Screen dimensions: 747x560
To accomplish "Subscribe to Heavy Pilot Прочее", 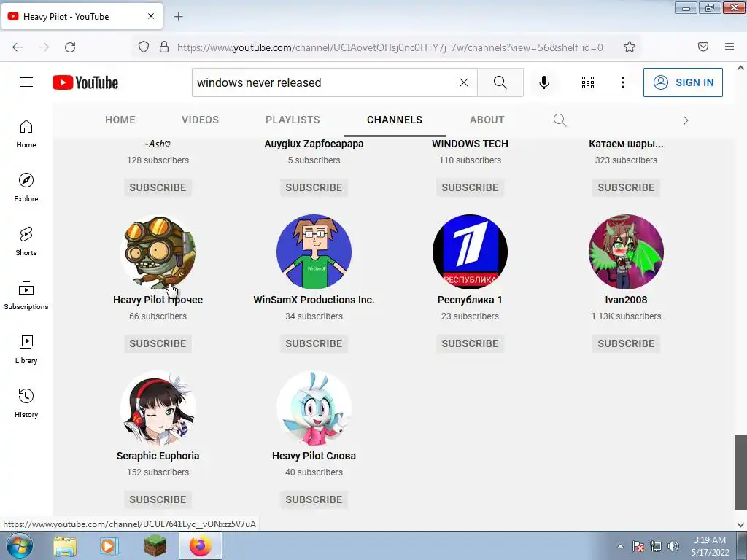I will point(158,343).
